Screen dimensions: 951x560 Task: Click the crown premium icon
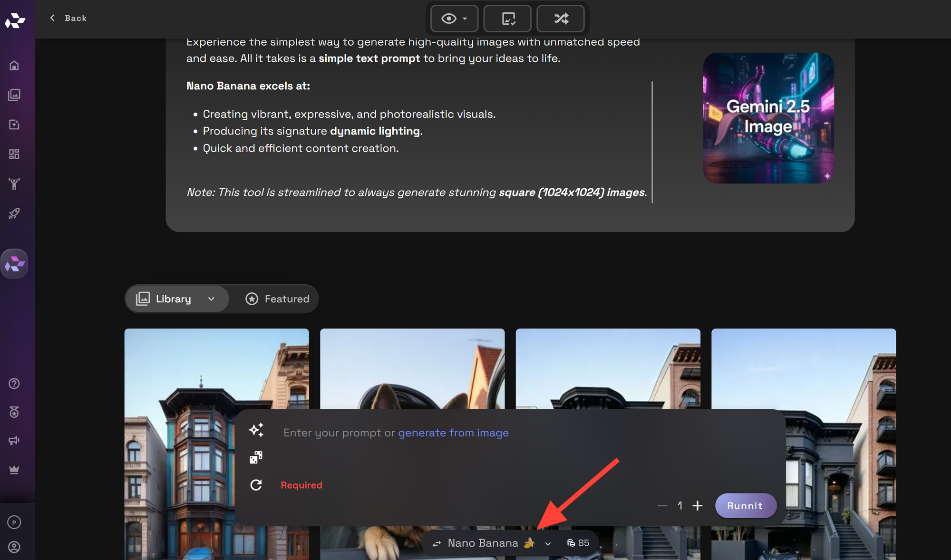coord(14,470)
